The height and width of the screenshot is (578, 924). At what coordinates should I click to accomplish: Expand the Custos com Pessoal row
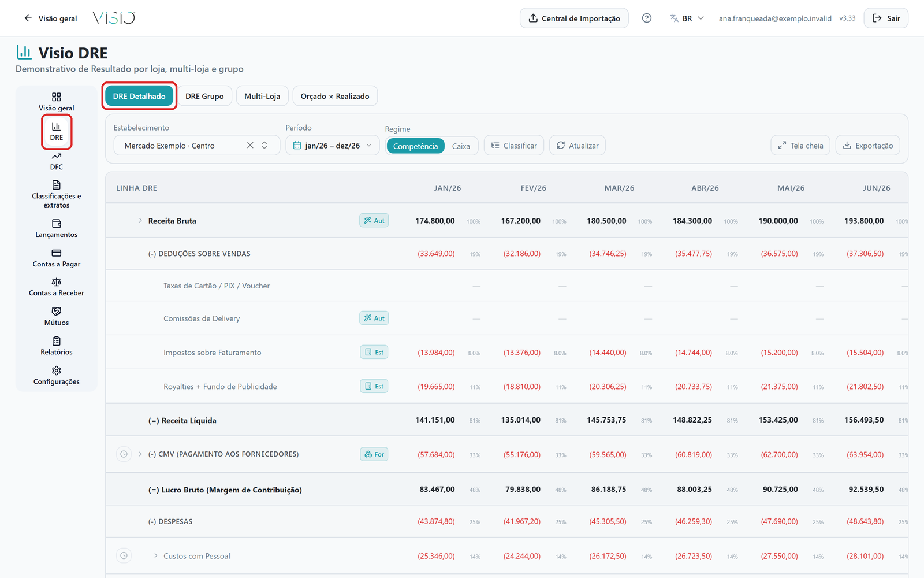tap(156, 556)
